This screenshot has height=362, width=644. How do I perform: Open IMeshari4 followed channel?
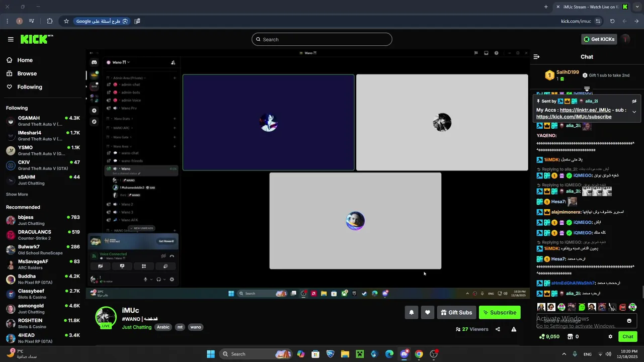coord(43,136)
